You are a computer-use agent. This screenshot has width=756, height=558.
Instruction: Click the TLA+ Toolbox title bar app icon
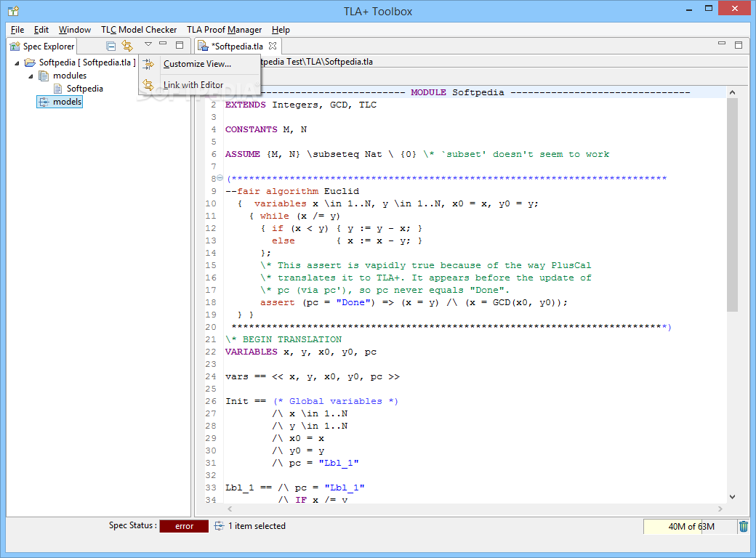[x=14, y=11]
